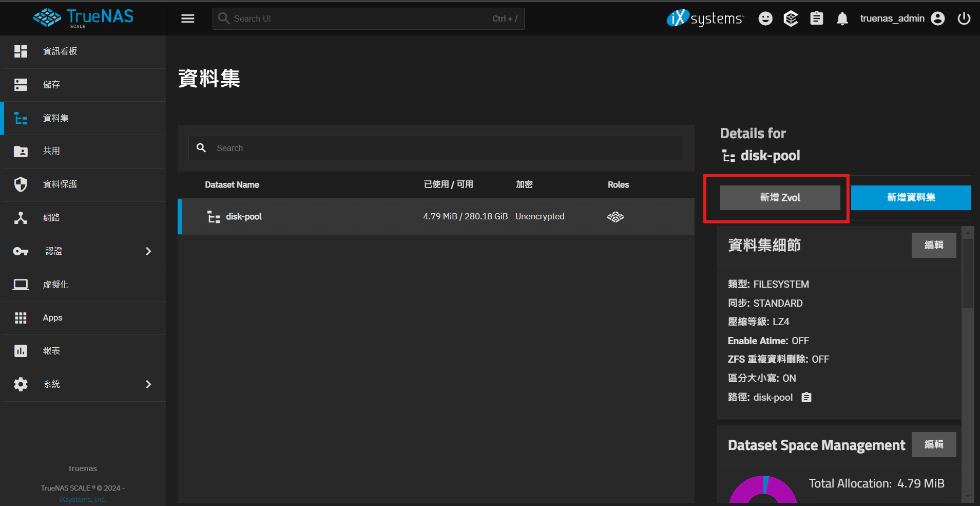Edit the 資料集細節 dataset details
This screenshot has width=980, height=506.
pyautogui.click(x=933, y=245)
